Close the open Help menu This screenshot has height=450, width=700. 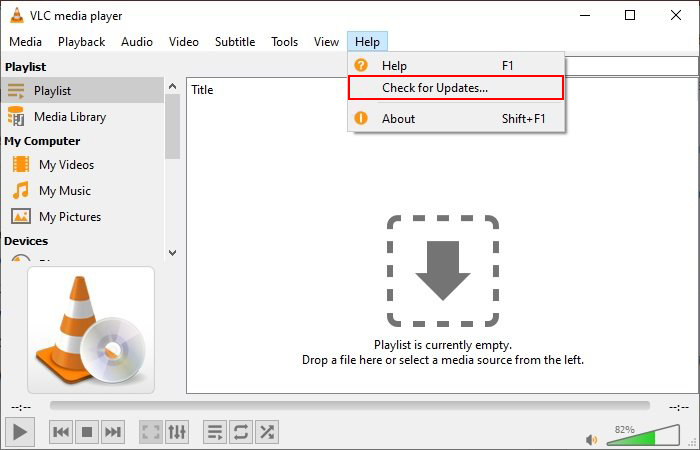(367, 42)
